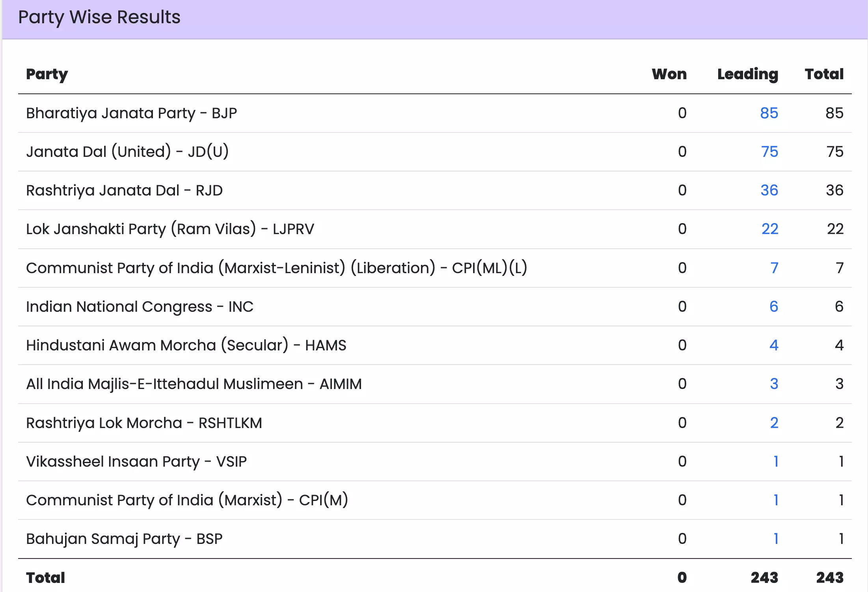Click RSHTLKM's blue leading count link 2

(774, 423)
